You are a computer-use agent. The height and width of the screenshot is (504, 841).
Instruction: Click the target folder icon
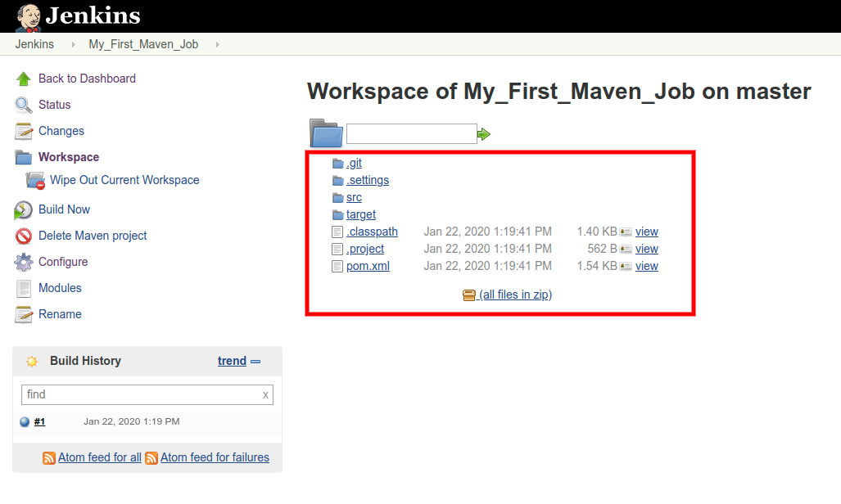pos(338,215)
